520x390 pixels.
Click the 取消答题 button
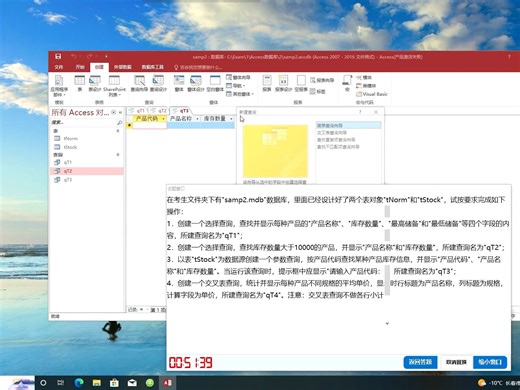[x=456, y=362]
